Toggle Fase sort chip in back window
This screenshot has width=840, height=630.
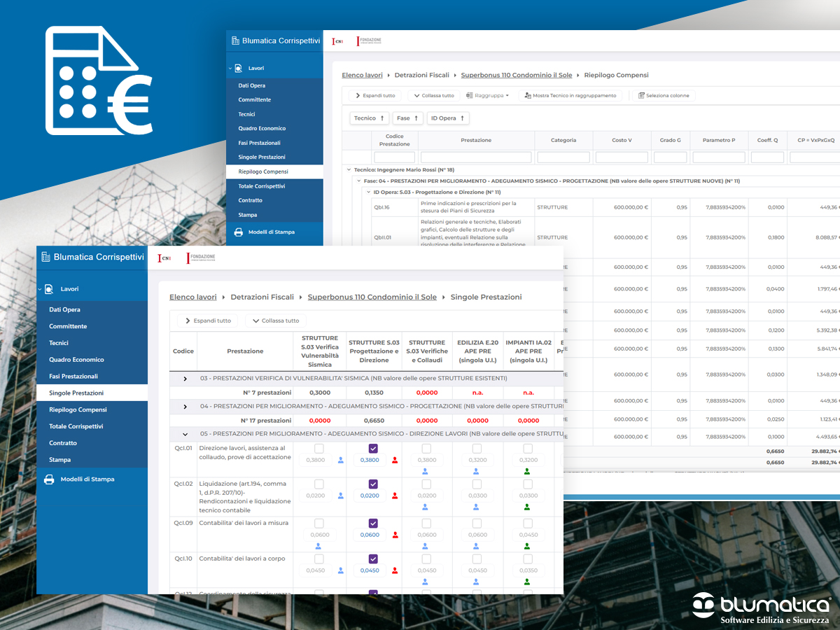pyautogui.click(x=407, y=118)
